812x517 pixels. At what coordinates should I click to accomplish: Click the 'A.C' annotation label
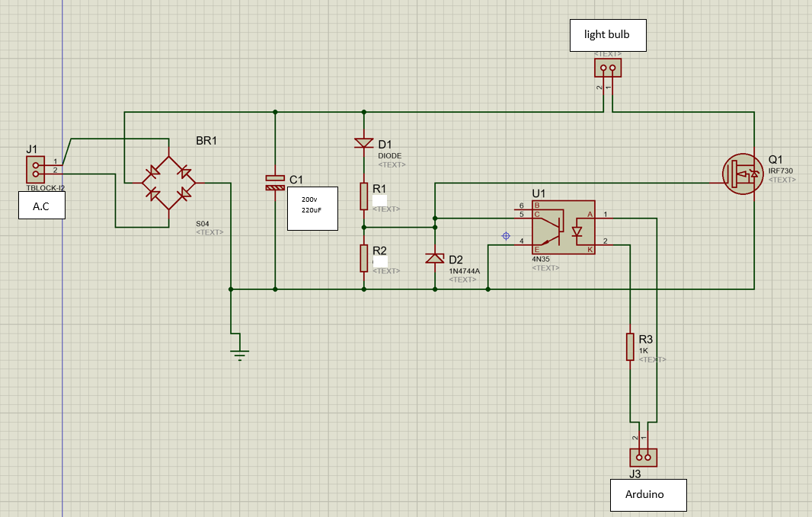click(x=41, y=204)
